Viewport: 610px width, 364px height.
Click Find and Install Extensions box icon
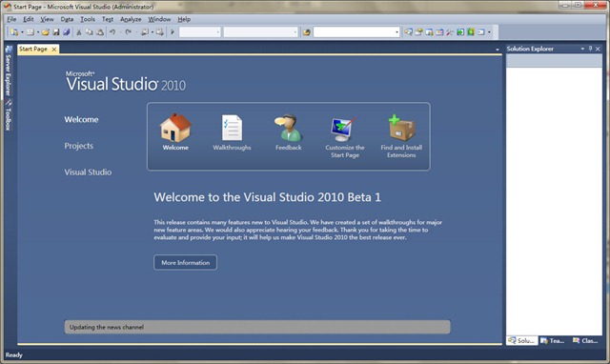coord(401,128)
